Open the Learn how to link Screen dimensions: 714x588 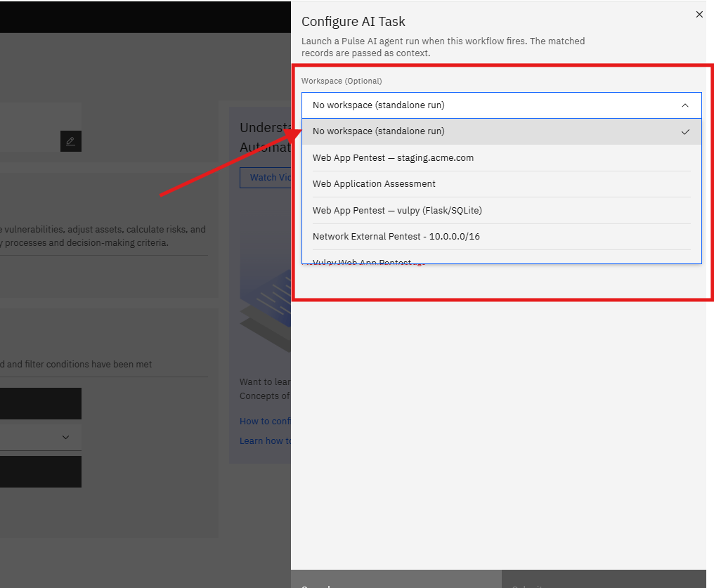click(x=265, y=441)
